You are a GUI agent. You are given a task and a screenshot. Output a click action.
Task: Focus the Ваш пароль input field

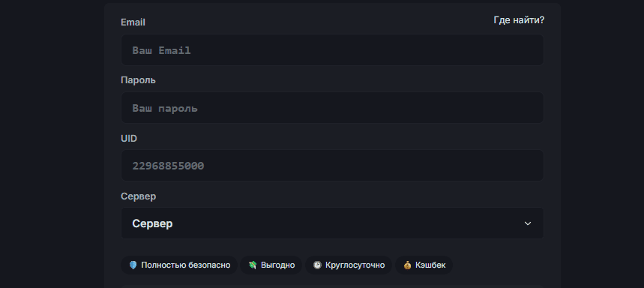(x=332, y=108)
